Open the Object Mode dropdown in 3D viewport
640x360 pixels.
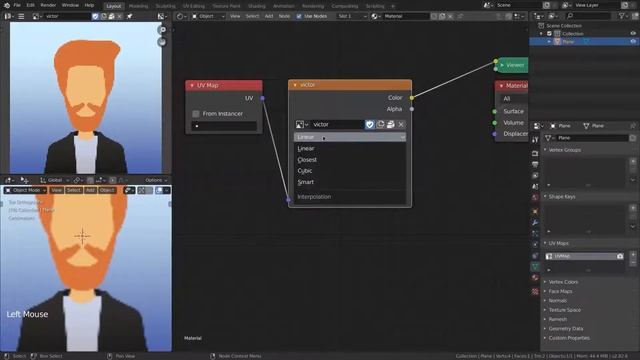pos(26,190)
